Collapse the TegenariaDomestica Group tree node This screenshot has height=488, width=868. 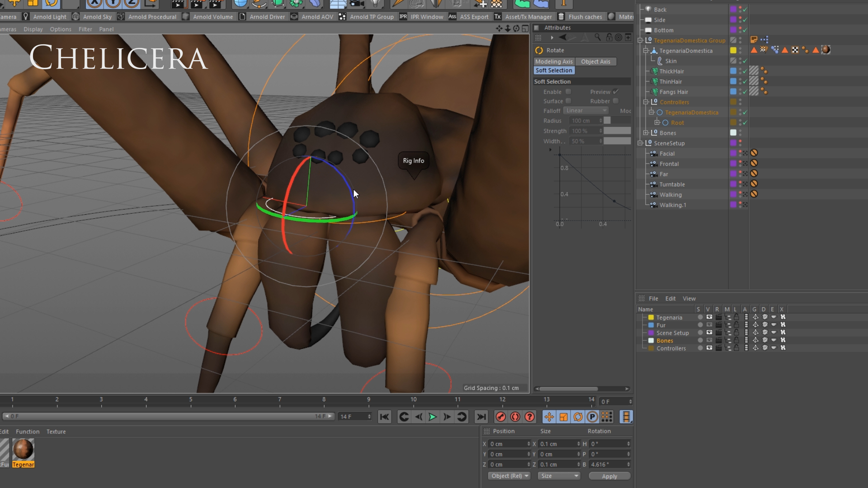(x=641, y=40)
